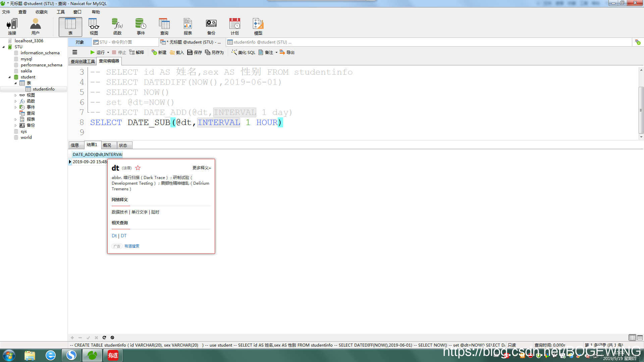Screen dimensions: 644x362
Task: Switch to grid view icon bottom right
Action: (x=632, y=338)
